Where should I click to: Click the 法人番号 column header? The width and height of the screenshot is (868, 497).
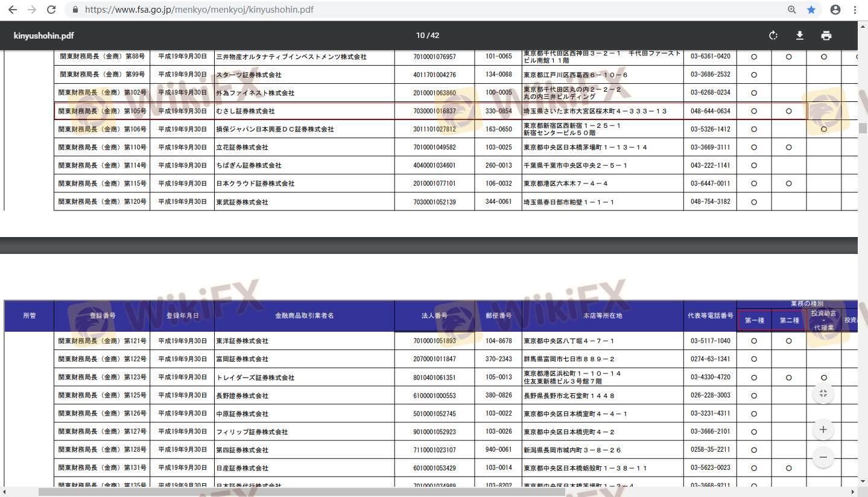point(434,315)
